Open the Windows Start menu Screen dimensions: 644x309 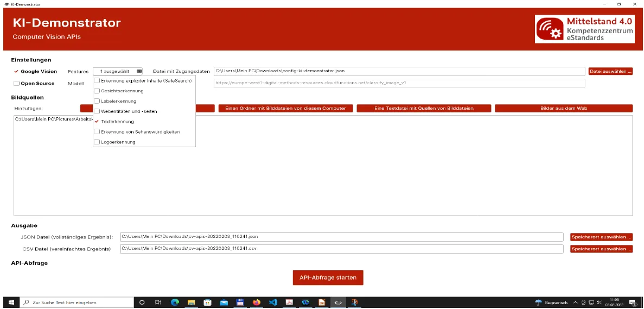tap(11, 302)
